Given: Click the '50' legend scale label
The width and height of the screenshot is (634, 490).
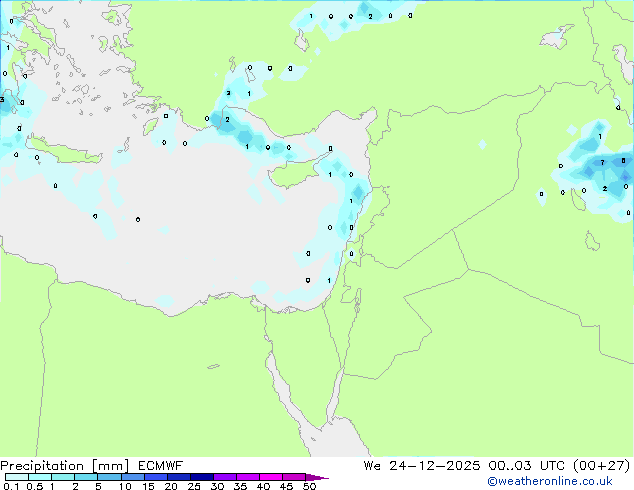Looking at the screenshot, I should pos(309,486).
